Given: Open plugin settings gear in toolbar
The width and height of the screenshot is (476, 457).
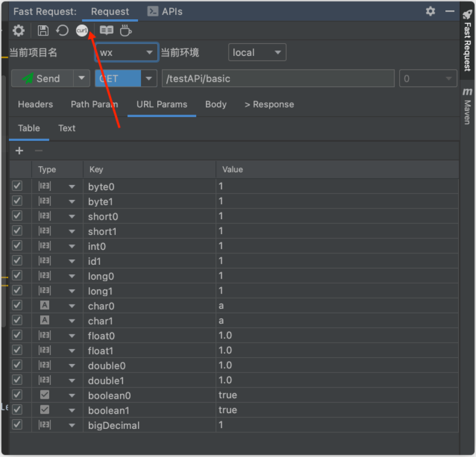Looking at the screenshot, I should [x=19, y=31].
